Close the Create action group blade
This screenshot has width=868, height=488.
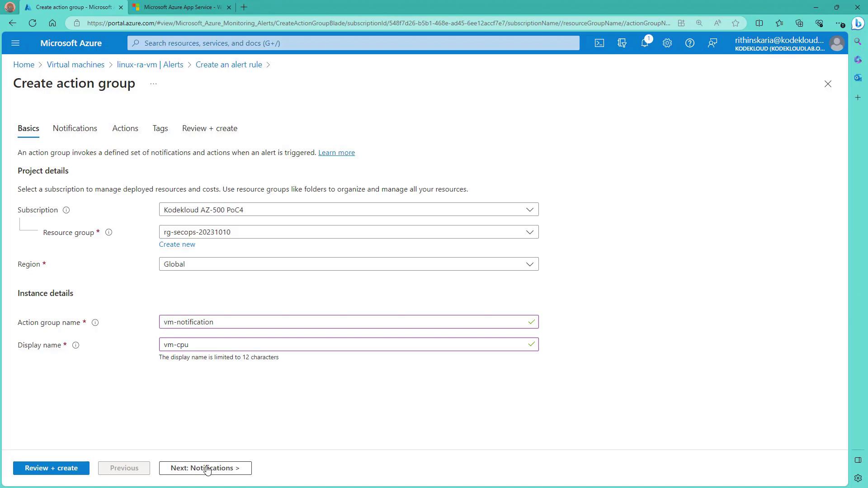(827, 84)
